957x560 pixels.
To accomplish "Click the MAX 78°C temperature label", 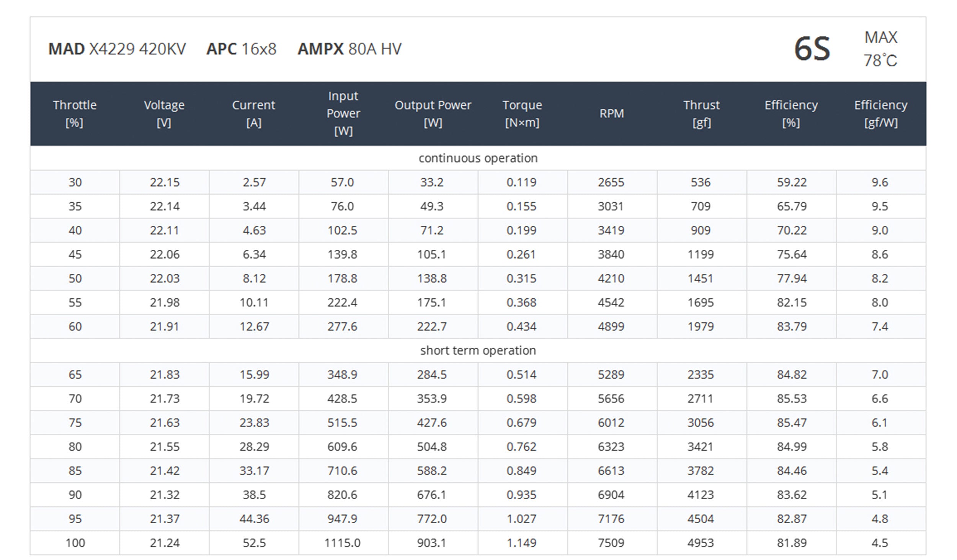I will (880, 49).
